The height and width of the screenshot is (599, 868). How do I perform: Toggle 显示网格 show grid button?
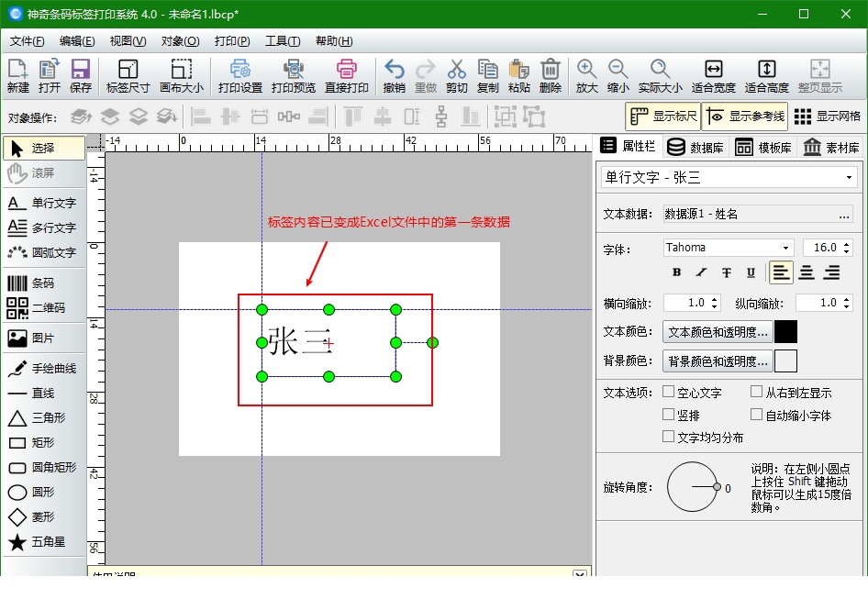pyautogui.click(x=827, y=116)
